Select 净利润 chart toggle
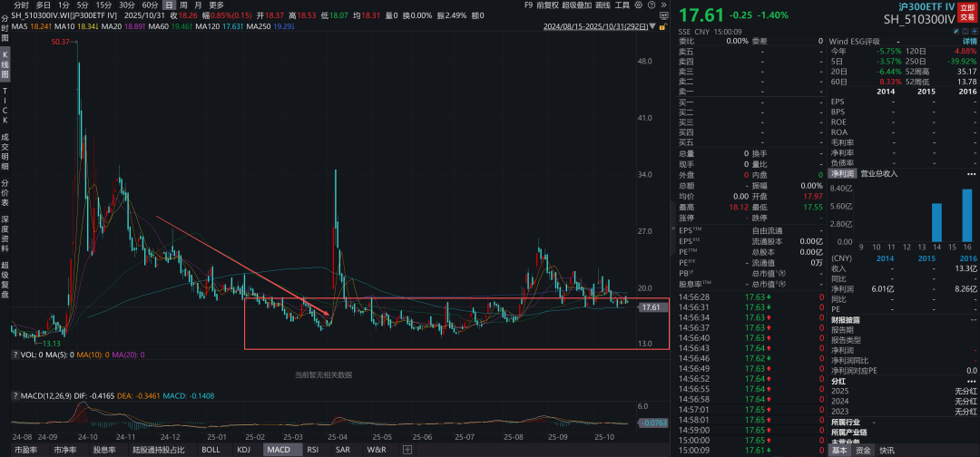980x457 pixels. [842, 173]
